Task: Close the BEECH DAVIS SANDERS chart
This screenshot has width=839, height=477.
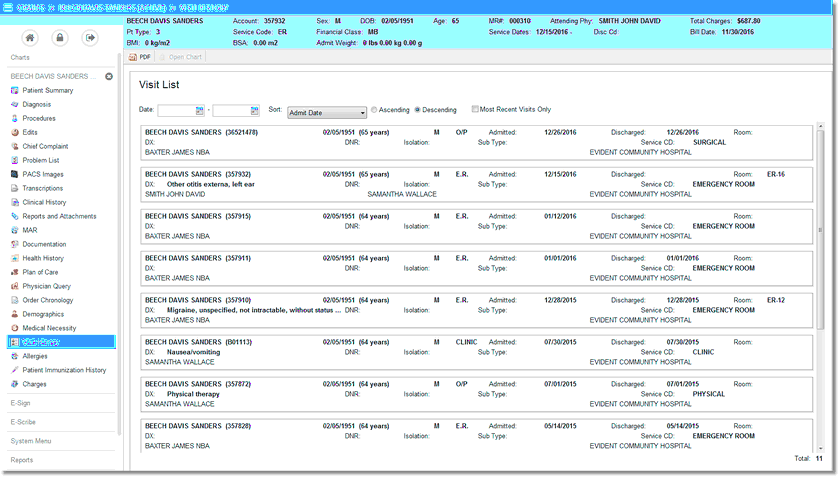Action: pyautogui.click(x=109, y=77)
